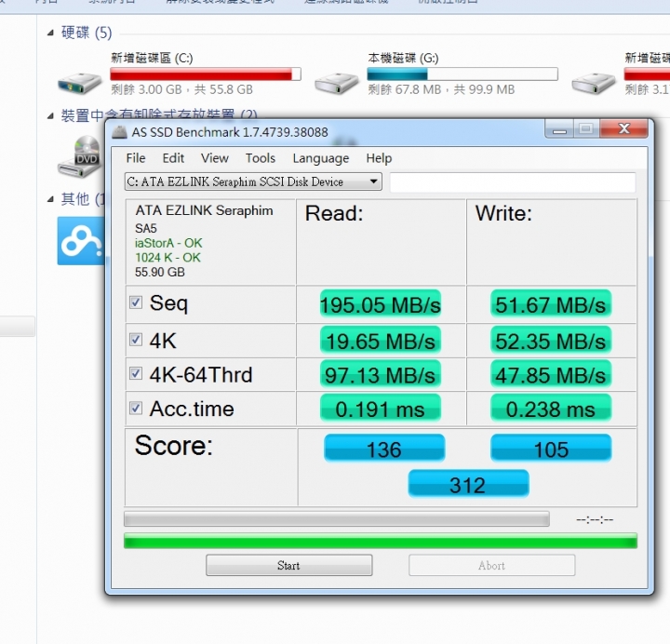The width and height of the screenshot is (670, 644).
Task: Click the green overall progress bar
Action: coord(381,541)
